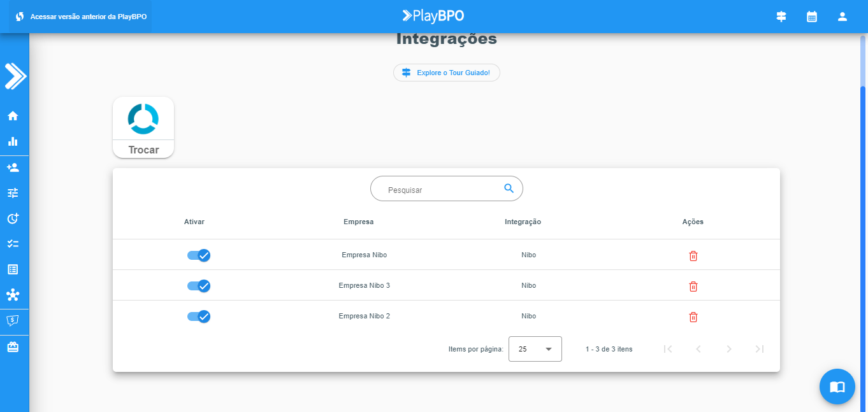Click Explore o Tour Guiado button

(x=447, y=73)
